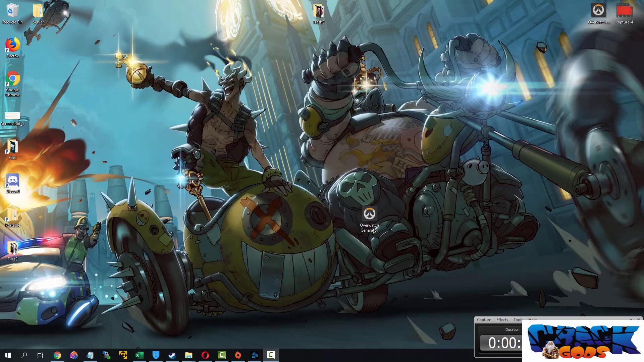The image size is (644, 362).
Task: Click the Windows Start button
Action: click(8, 355)
